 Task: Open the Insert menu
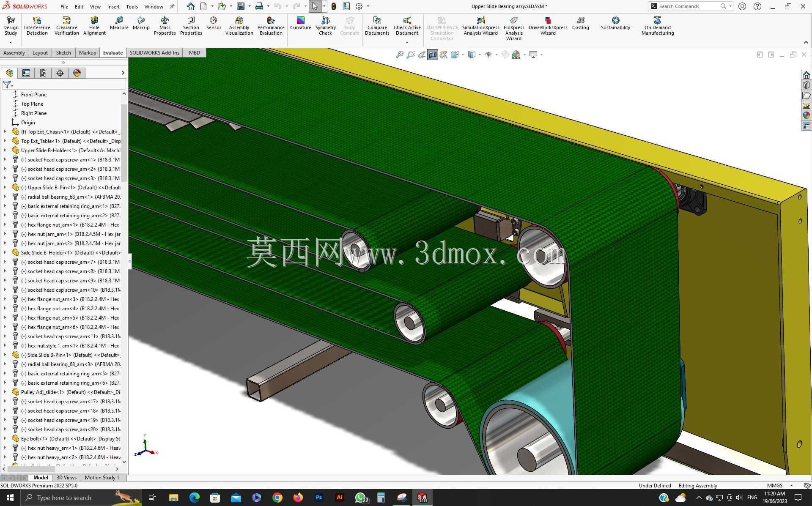113,6
